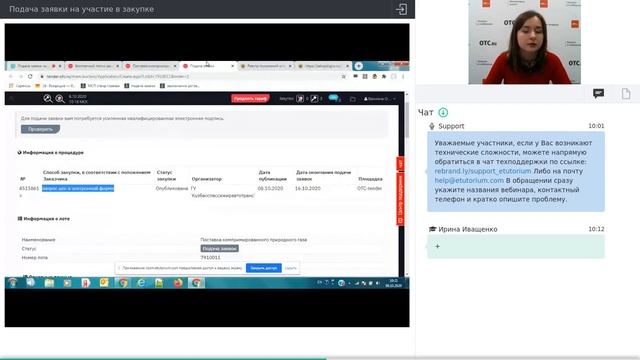Open Firefox from taskbar

coord(178,282)
